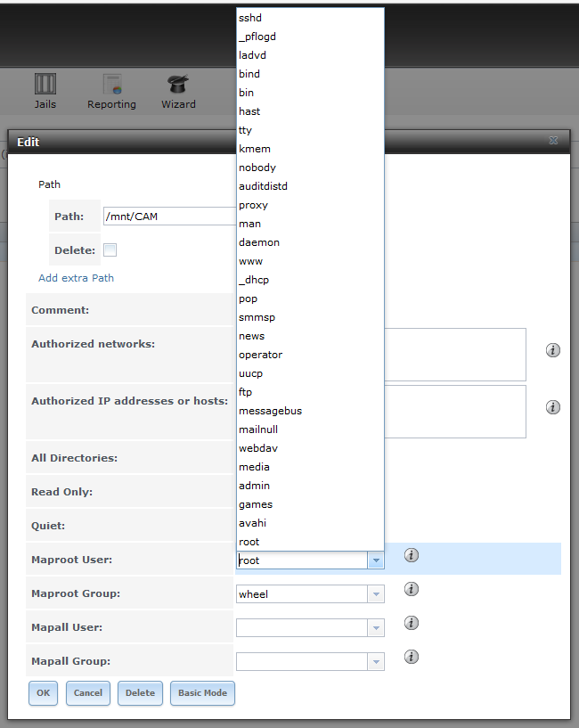Choose bind from the user list
This screenshot has height=728, width=579.
tap(310, 74)
